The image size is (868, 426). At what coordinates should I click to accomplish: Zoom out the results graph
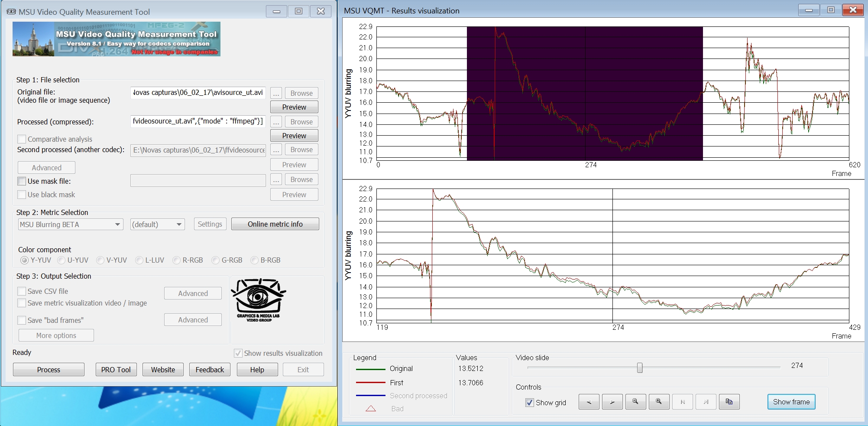pyautogui.click(x=635, y=402)
